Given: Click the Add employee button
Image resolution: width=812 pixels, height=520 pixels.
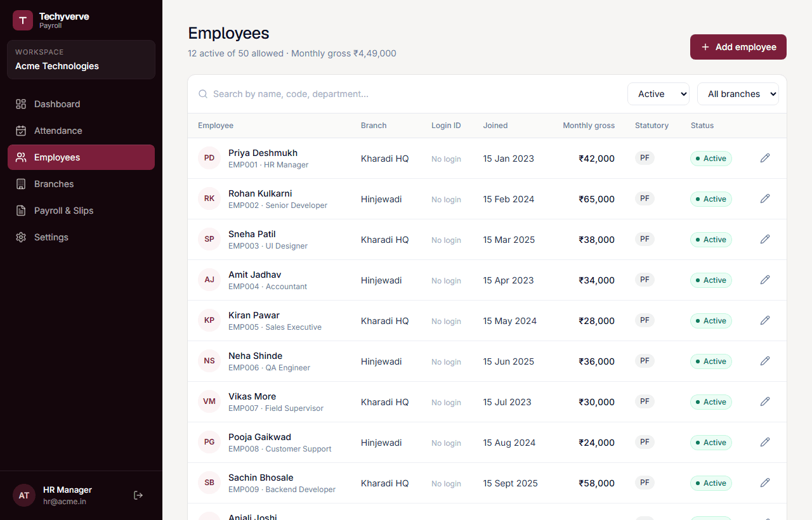Looking at the screenshot, I should (x=738, y=47).
